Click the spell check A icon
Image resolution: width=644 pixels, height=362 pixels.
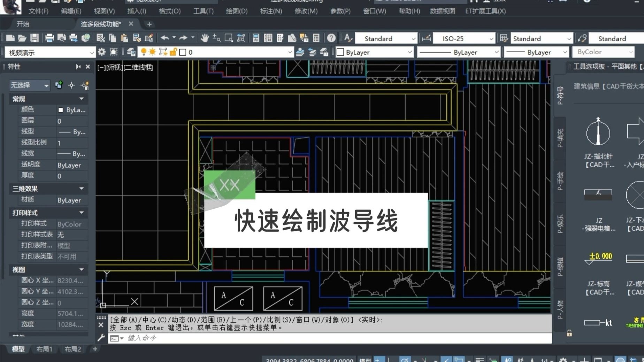pyautogui.click(x=347, y=38)
